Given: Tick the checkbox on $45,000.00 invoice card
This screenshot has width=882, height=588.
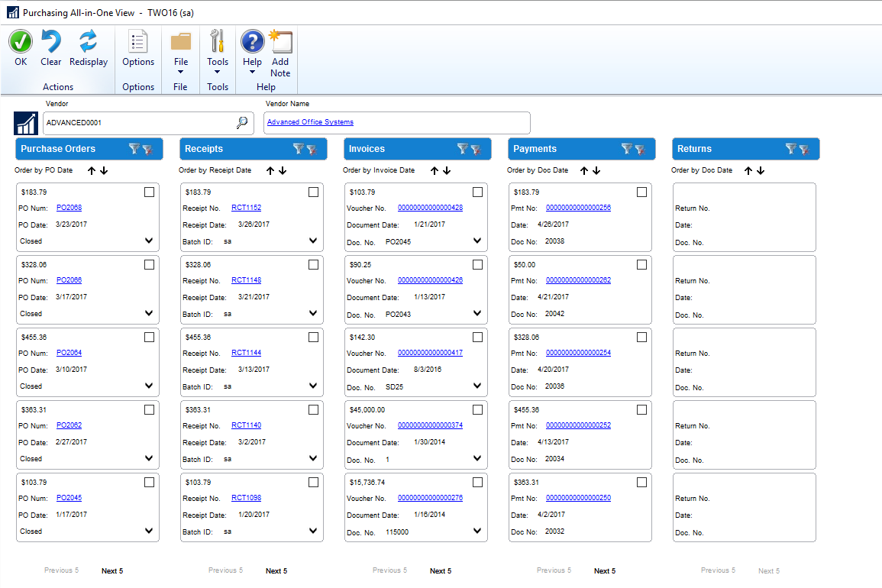Looking at the screenshot, I should 477,410.
